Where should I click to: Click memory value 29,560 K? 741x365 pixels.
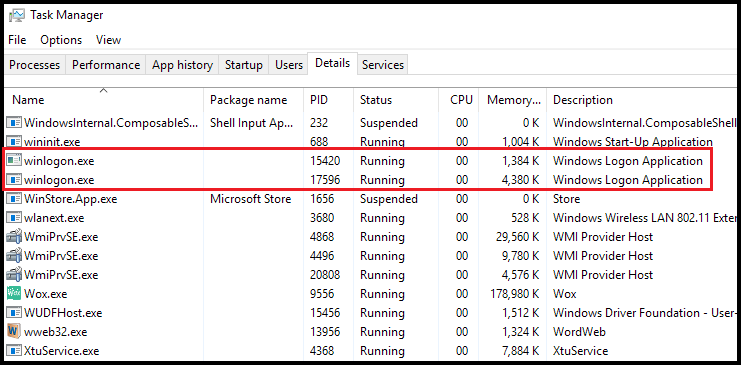click(x=516, y=237)
